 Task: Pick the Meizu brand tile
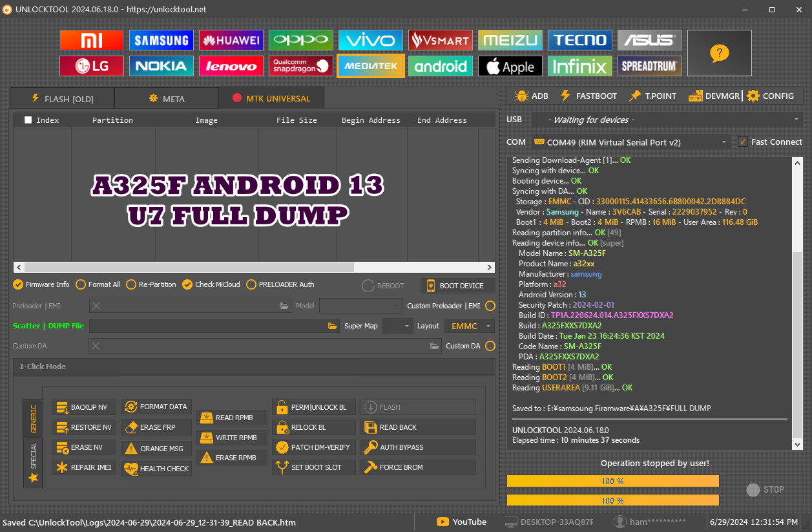tap(510, 40)
